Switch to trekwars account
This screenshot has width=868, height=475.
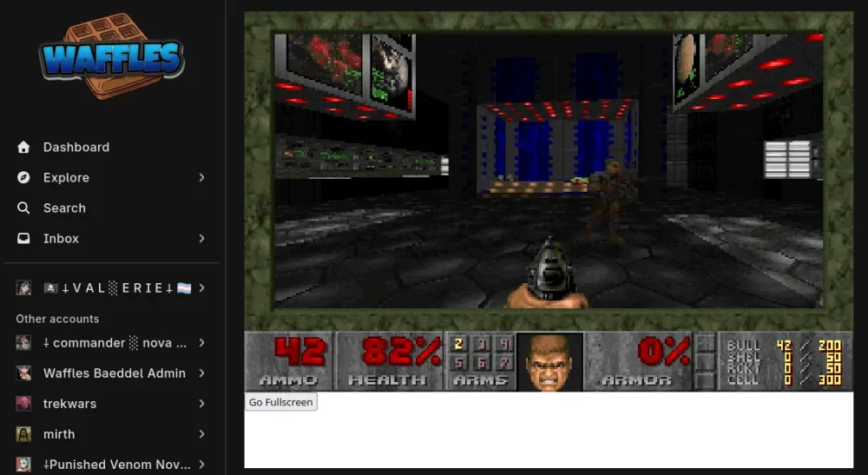pos(69,404)
